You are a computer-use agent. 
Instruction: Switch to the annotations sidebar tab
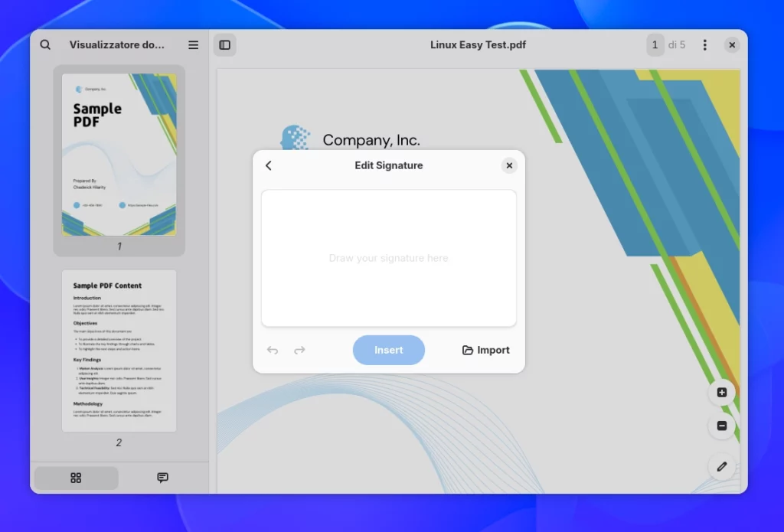(162, 478)
